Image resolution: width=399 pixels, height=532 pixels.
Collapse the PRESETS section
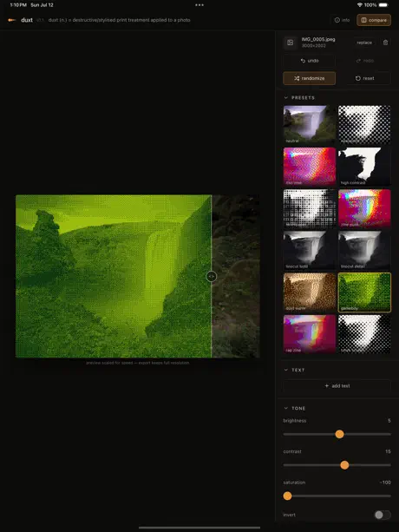click(x=299, y=98)
